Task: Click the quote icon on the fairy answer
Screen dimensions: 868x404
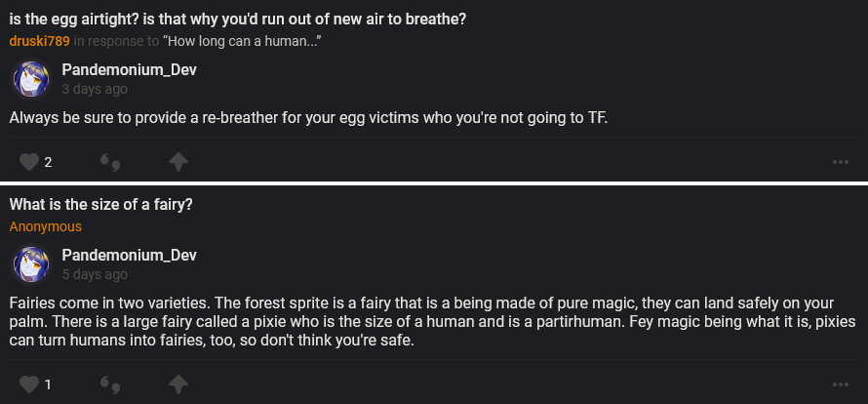Action: (110, 384)
